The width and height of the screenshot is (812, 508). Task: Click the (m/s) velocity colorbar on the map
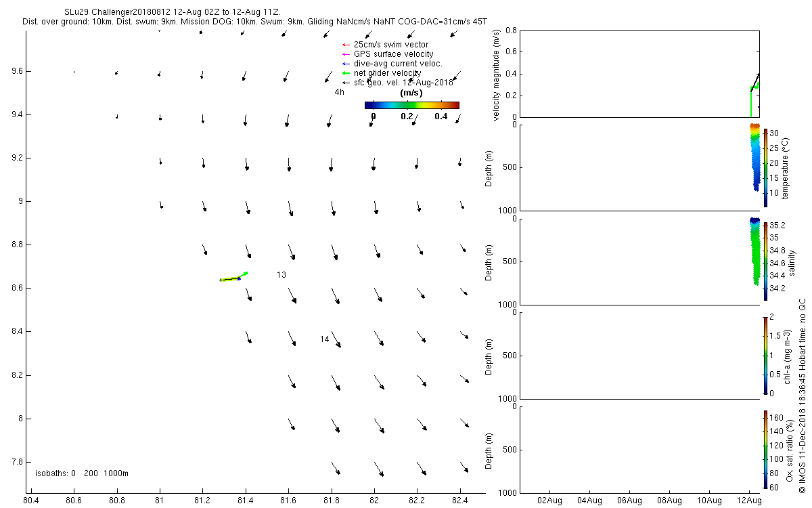pos(411,105)
